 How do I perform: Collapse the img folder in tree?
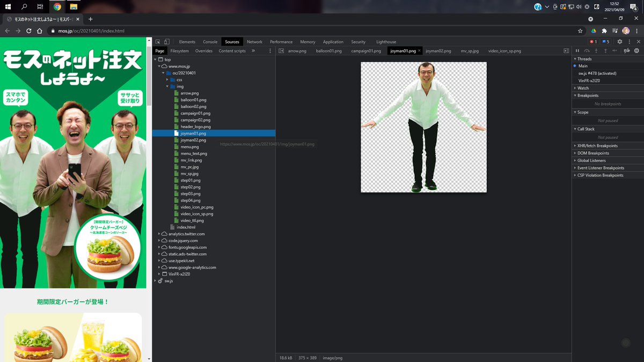[x=167, y=86]
